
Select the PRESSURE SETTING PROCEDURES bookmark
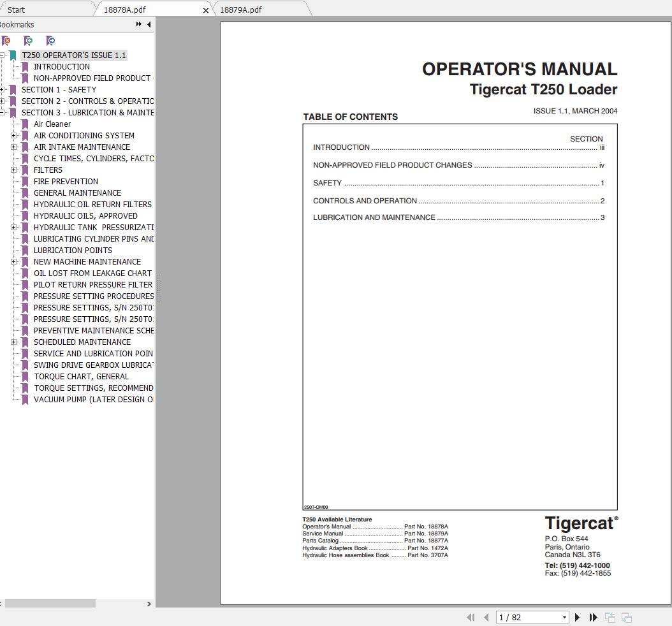(92, 296)
